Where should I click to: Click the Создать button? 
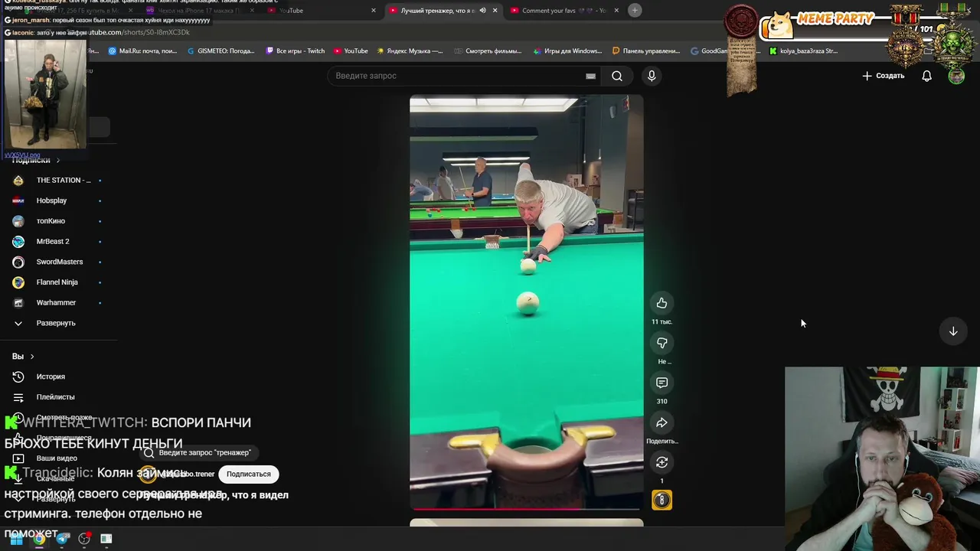[x=884, y=76]
